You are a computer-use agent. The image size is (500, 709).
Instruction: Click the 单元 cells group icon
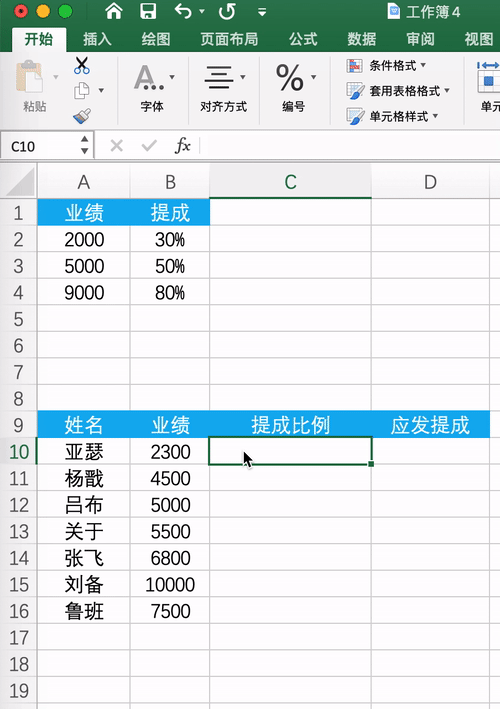[x=488, y=77]
